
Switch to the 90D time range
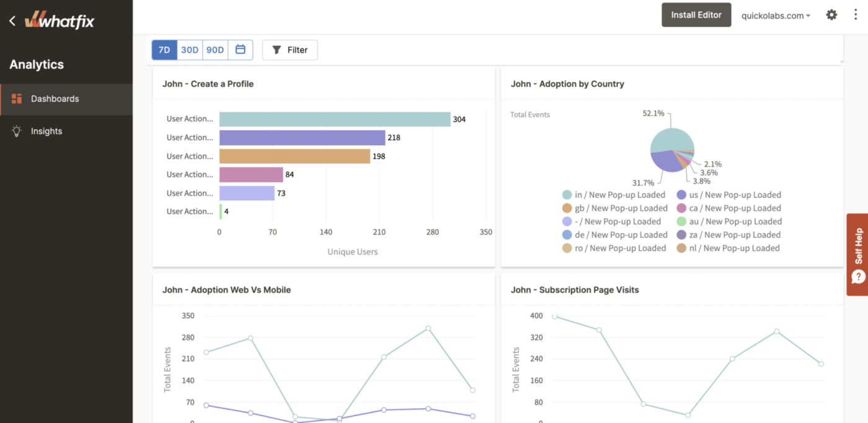(x=215, y=50)
